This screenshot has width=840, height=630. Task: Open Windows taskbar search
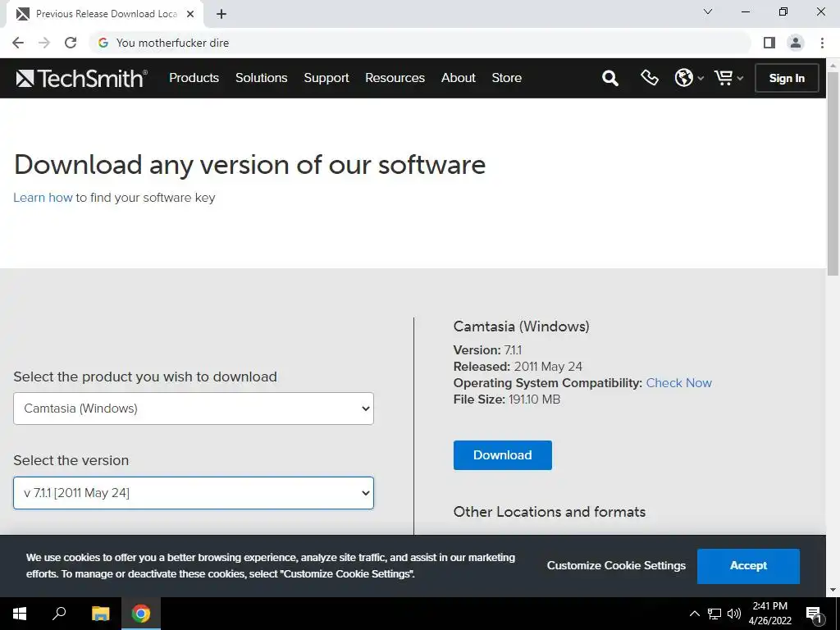59,614
